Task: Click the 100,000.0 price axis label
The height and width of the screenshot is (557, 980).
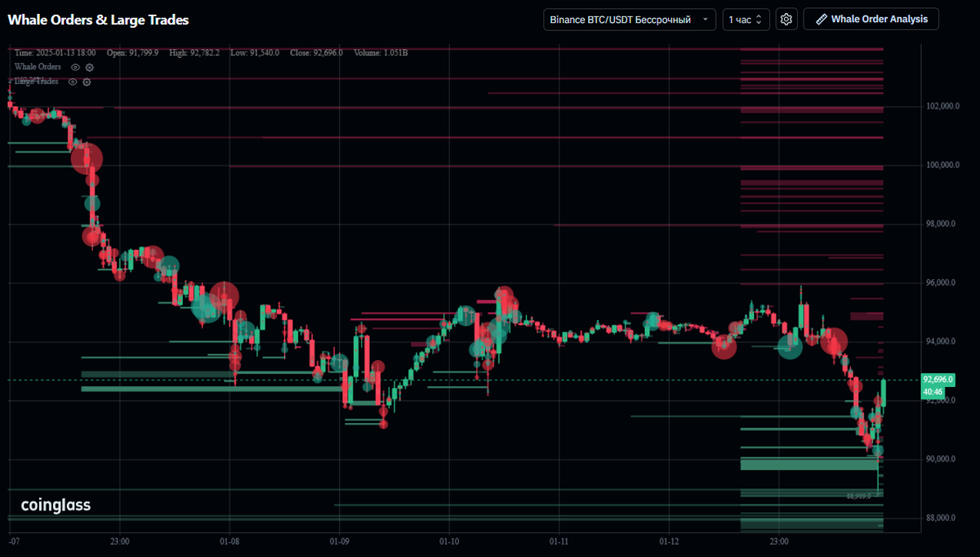Action: coord(941,165)
